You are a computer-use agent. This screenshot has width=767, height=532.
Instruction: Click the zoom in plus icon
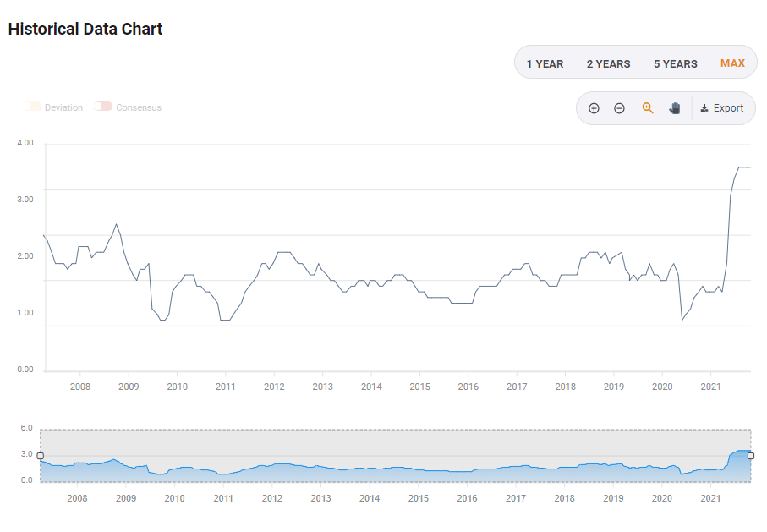pyautogui.click(x=594, y=108)
